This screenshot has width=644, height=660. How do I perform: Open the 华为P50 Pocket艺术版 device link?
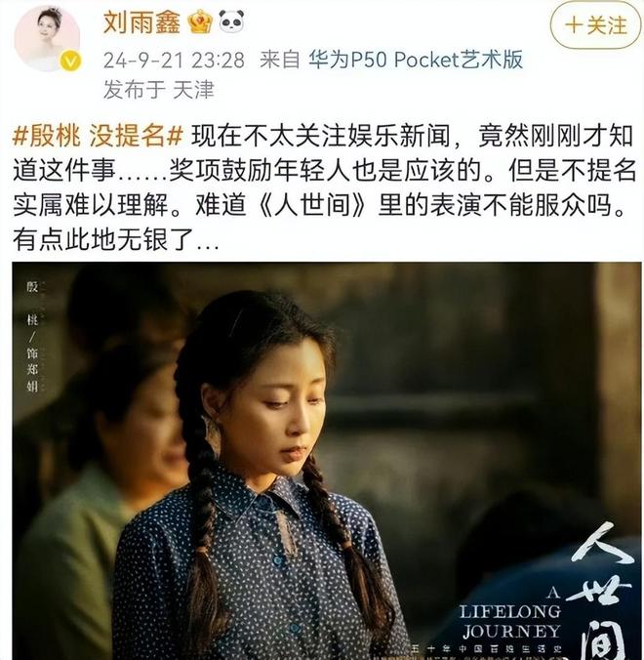click(x=416, y=60)
